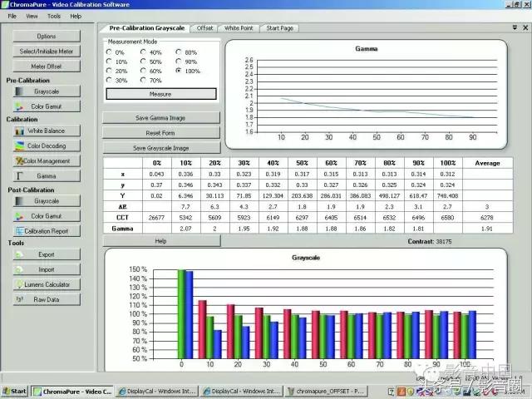This screenshot has width=532, height=399.
Task: Open Post-Calibration Grayscale module
Action: [47, 201]
